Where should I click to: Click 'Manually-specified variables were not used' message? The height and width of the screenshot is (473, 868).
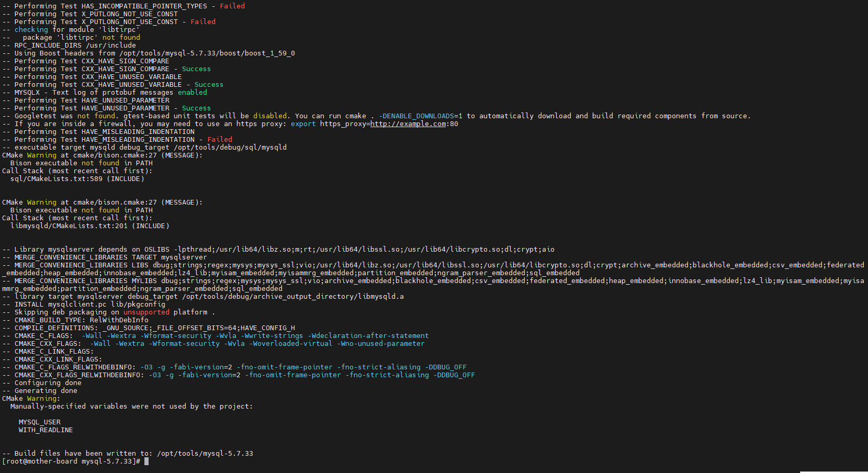[x=132, y=407]
